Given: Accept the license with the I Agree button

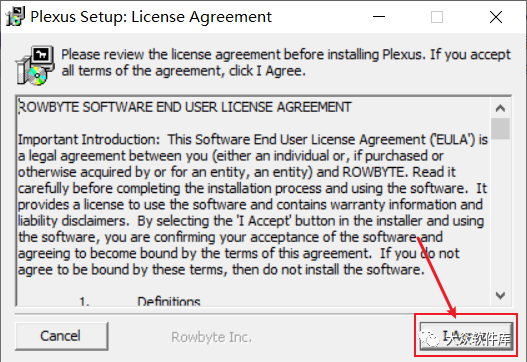Looking at the screenshot, I should point(466,336).
